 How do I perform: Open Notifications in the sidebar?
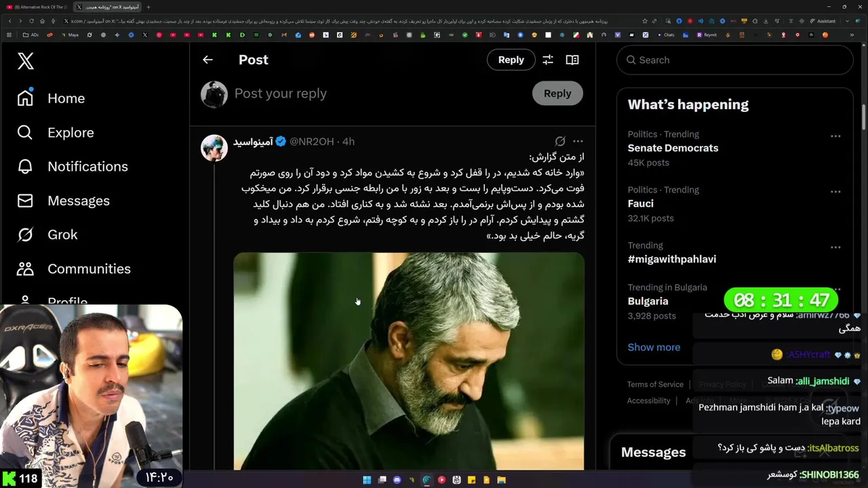click(73, 166)
